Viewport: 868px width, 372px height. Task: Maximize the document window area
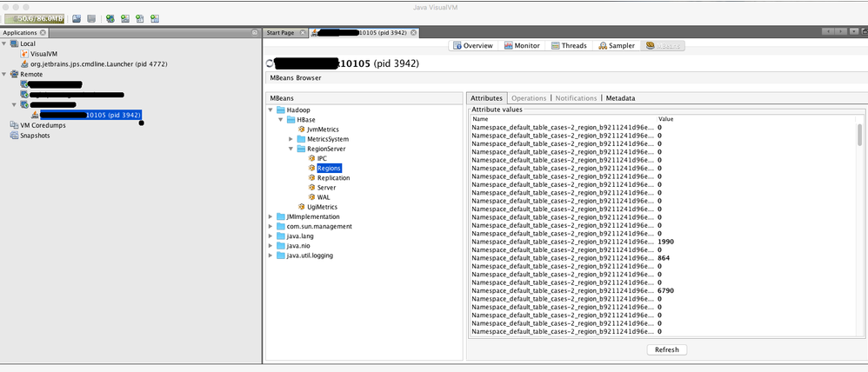pyautogui.click(x=863, y=31)
